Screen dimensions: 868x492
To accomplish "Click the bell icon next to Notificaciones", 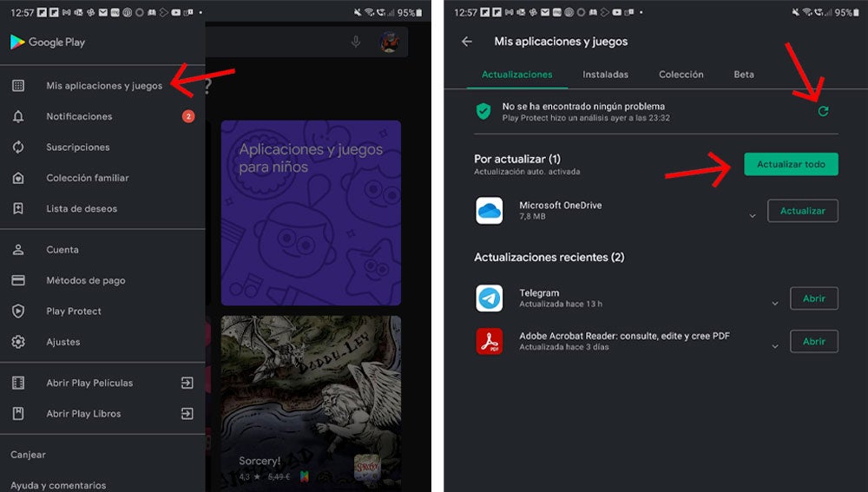I will 18,116.
